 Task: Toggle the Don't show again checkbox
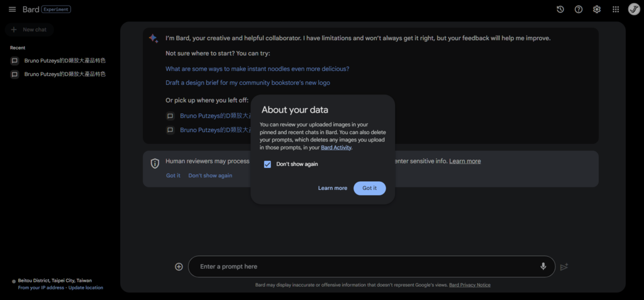pyautogui.click(x=267, y=164)
